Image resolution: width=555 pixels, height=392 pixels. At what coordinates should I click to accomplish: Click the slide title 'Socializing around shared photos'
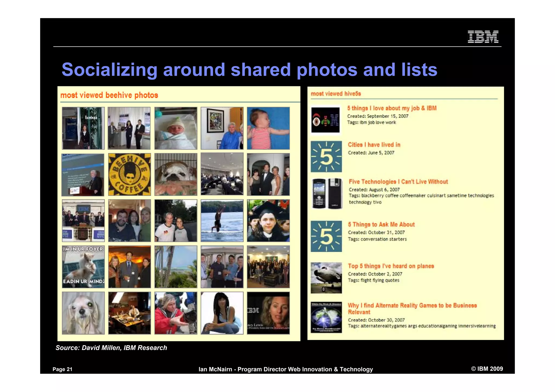click(249, 70)
